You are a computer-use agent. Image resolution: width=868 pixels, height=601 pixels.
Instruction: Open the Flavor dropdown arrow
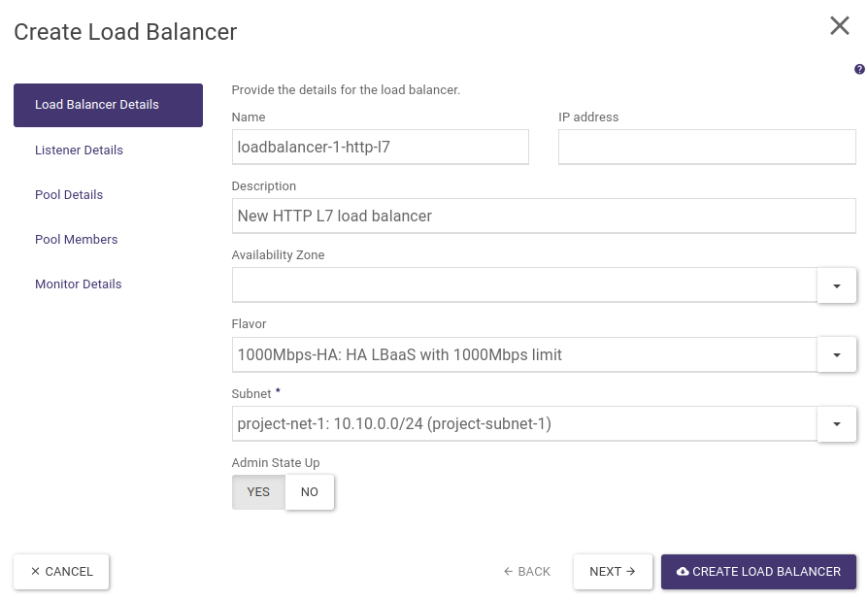click(x=836, y=354)
